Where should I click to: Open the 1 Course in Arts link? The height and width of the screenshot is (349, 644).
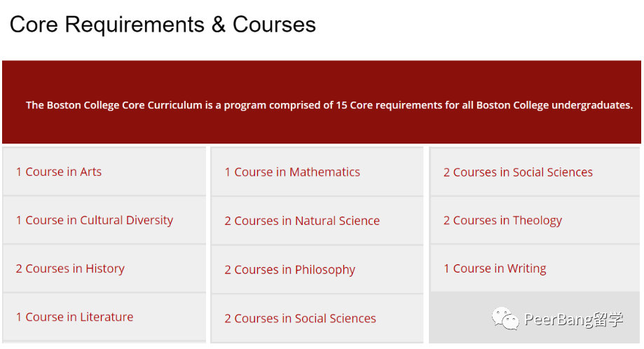tap(59, 172)
